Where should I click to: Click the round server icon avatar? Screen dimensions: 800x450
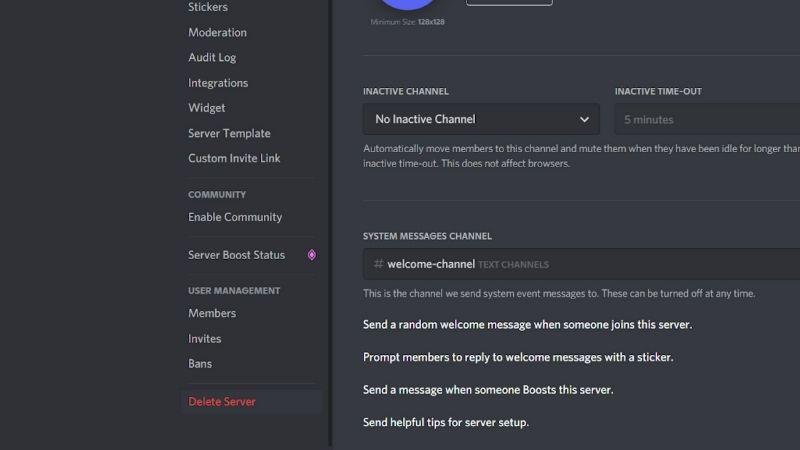(x=404, y=3)
